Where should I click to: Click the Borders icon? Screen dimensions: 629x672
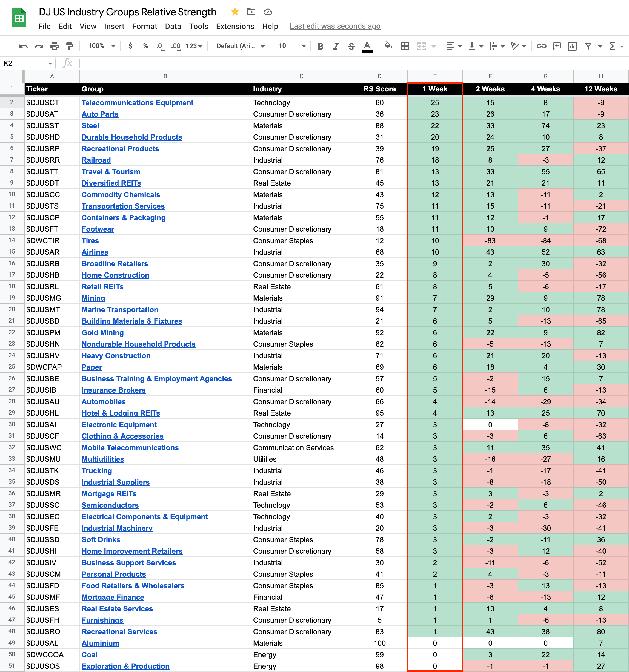coord(405,46)
